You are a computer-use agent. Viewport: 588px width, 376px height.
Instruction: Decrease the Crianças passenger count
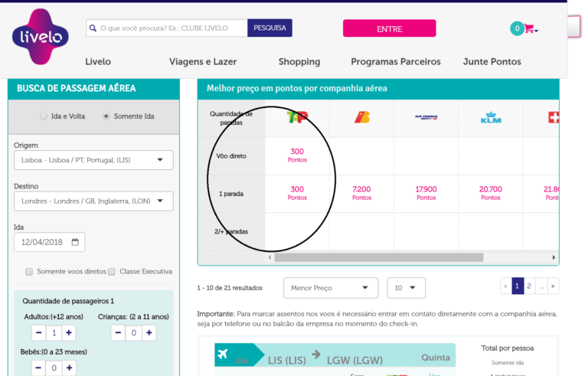(118, 332)
